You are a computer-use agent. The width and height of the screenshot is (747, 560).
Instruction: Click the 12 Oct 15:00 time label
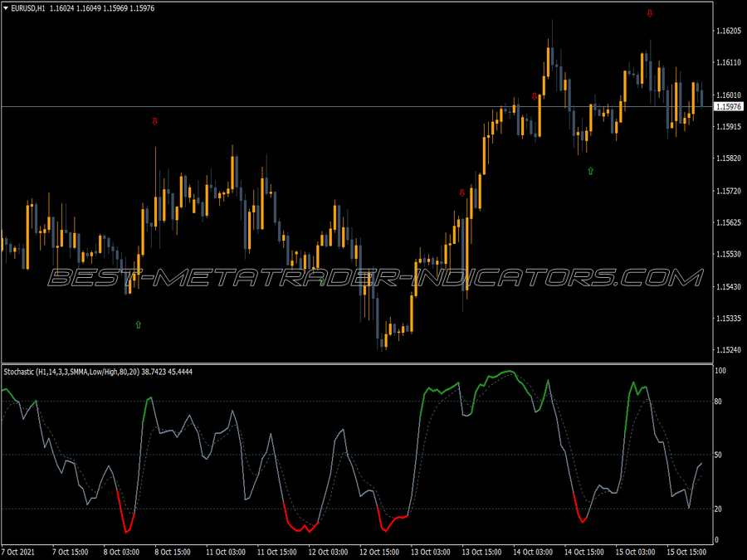pos(379,553)
